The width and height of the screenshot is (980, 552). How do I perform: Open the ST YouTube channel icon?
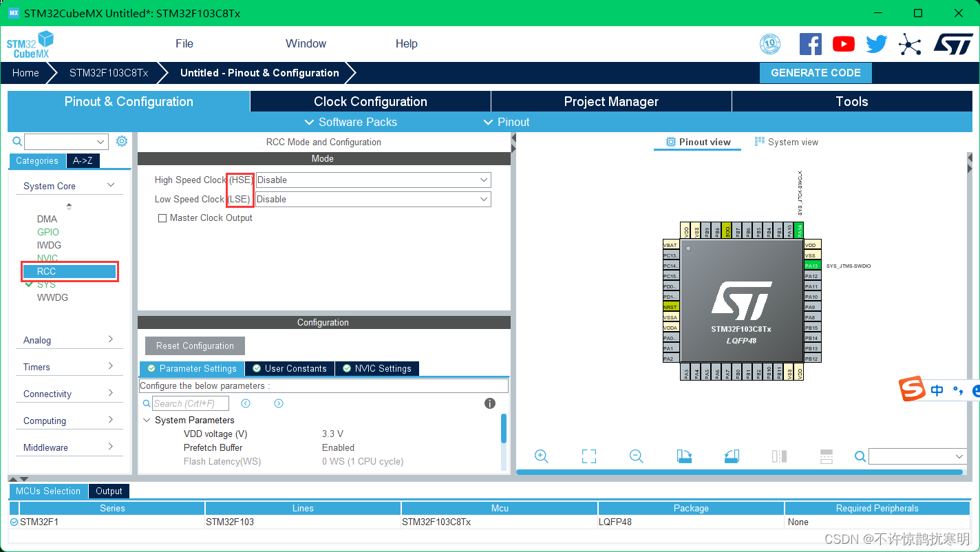pyautogui.click(x=843, y=44)
